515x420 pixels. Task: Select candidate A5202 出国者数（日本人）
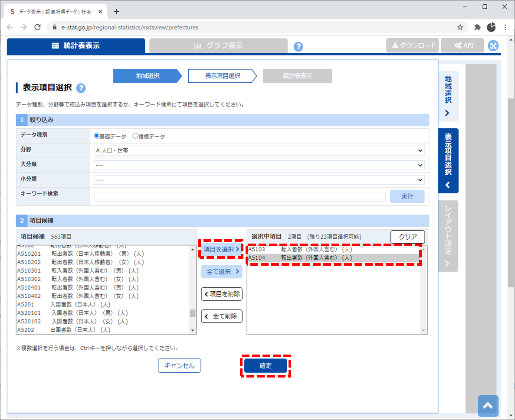pyautogui.click(x=103, y=330)
